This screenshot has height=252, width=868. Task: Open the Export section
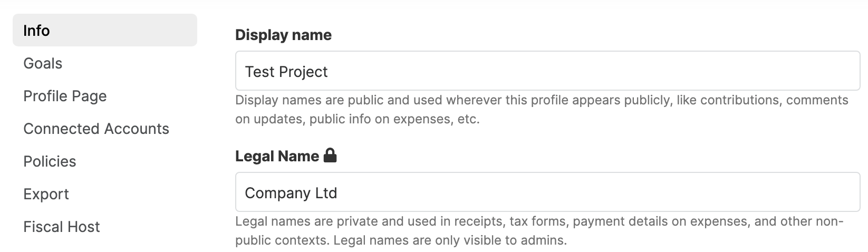point(46,194)
